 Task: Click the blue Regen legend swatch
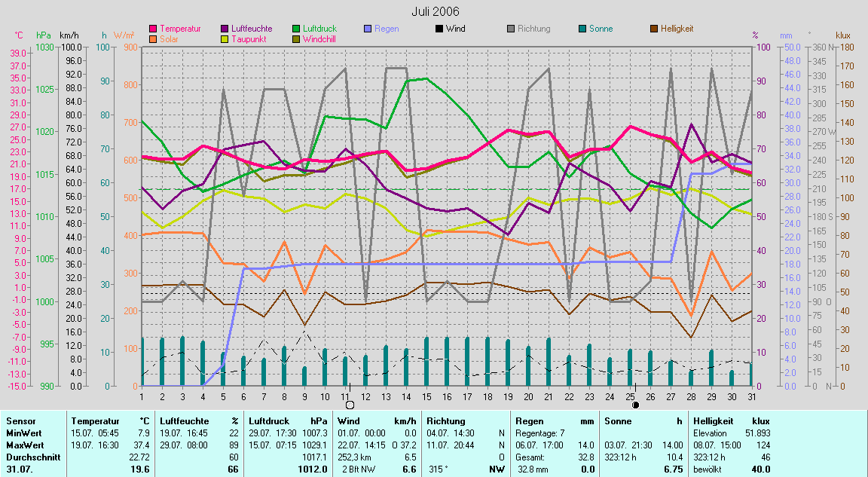(x=368, y=29)
